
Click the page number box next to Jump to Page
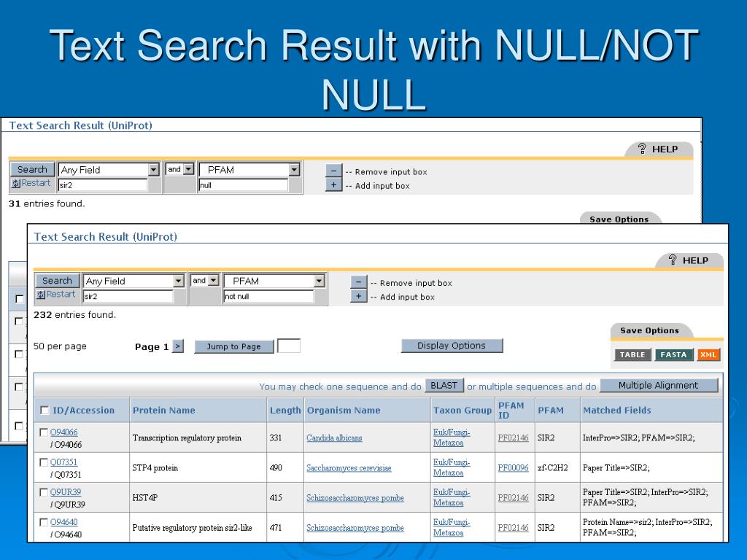289,346
